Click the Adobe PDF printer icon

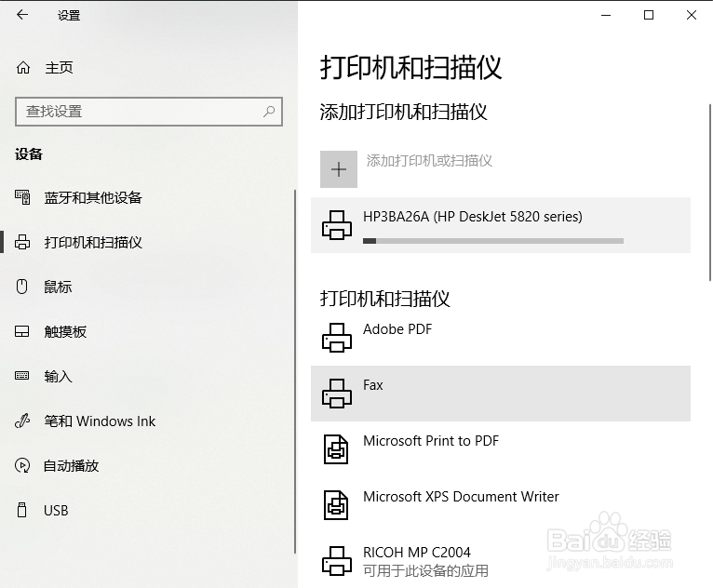(337, 338)
